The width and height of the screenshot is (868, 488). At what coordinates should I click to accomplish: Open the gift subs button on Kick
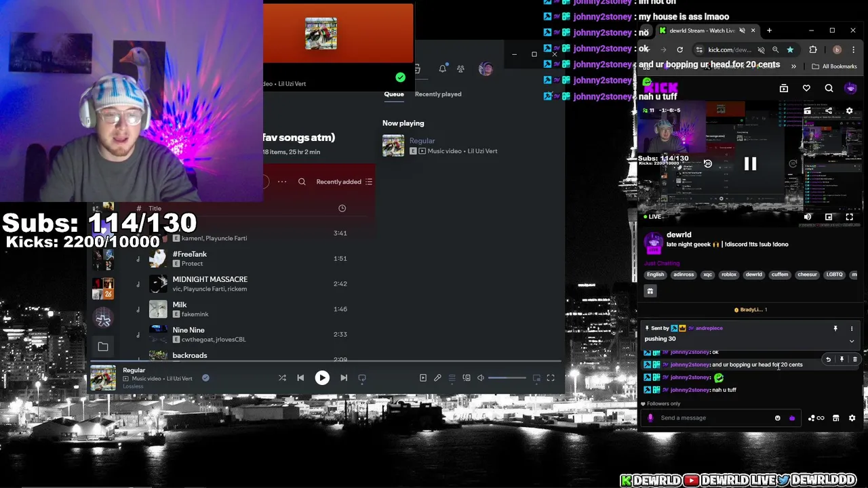pos(650,291)
